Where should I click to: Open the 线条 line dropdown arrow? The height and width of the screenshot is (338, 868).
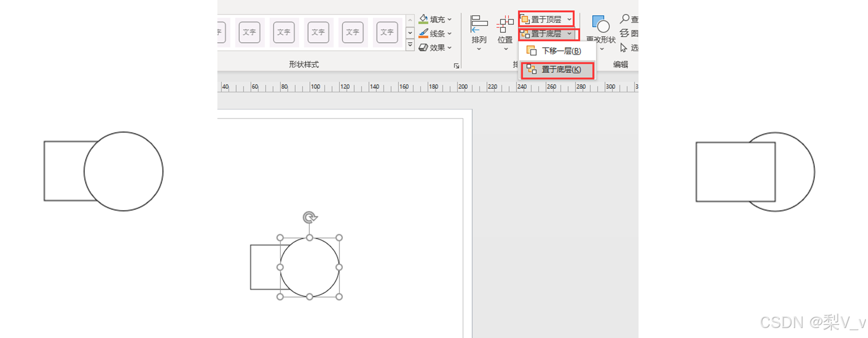click(449, 34)
